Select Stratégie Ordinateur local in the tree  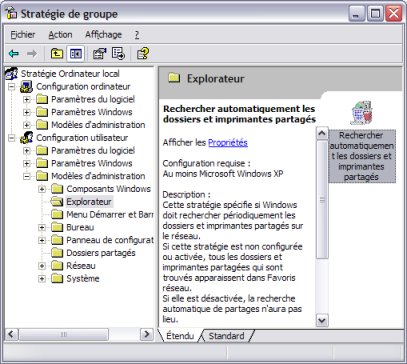pos(70,74)
